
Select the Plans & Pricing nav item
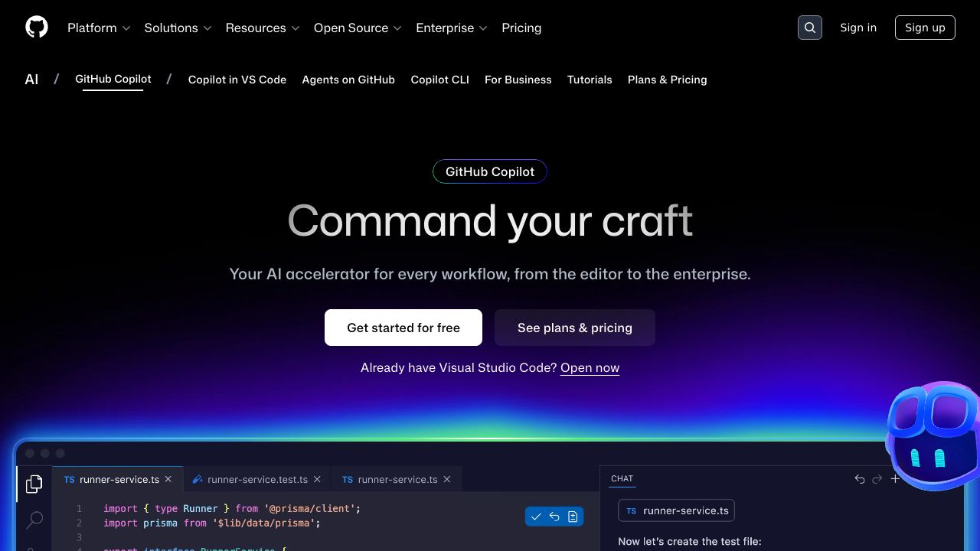[x=667, y=80]
